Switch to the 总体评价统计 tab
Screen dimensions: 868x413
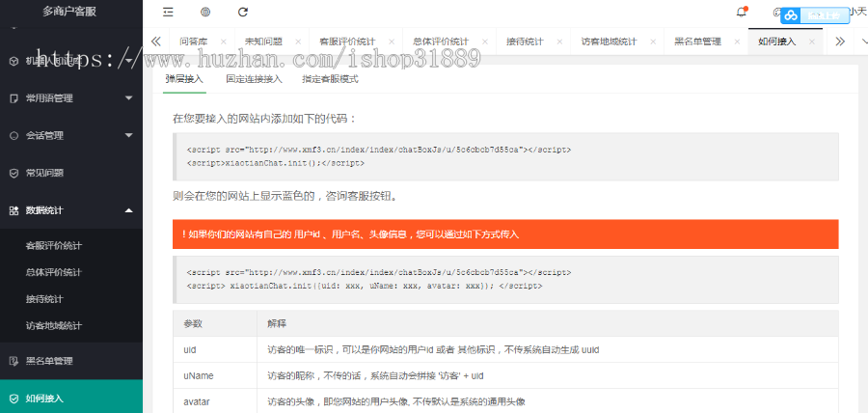(x=441, y=41)
